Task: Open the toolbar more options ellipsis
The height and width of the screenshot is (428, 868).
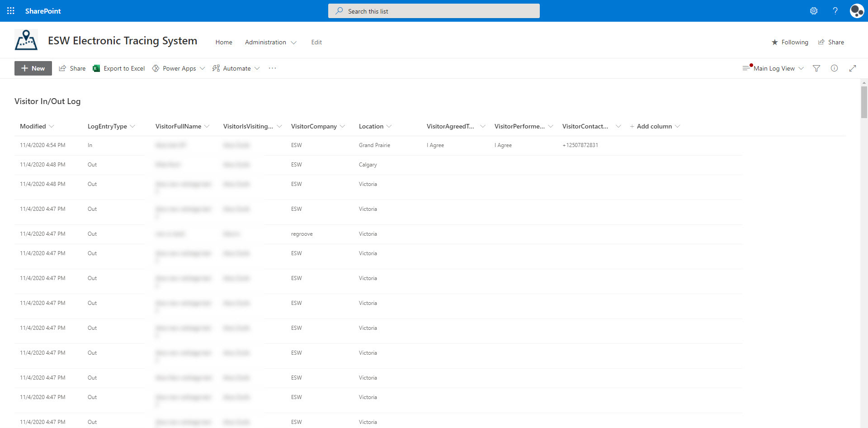Action: [x=272, y=68]
